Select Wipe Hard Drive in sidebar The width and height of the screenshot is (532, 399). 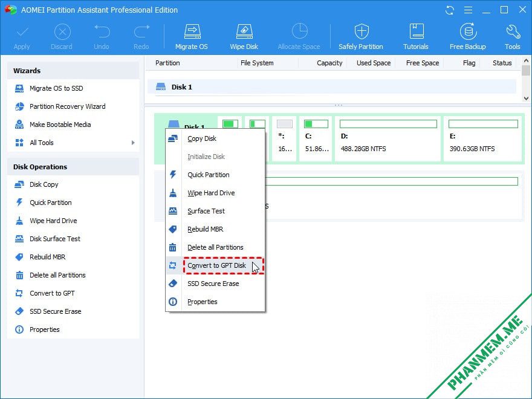point(73,221)
